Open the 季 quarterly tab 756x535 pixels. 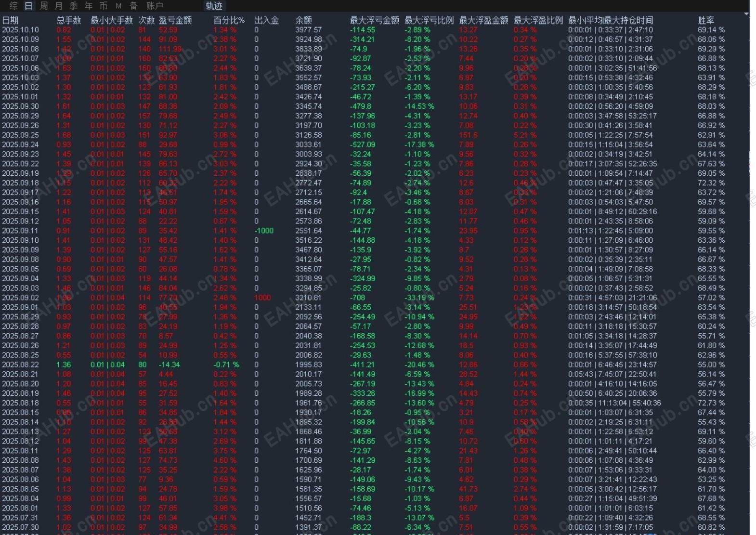pos(74,6)
